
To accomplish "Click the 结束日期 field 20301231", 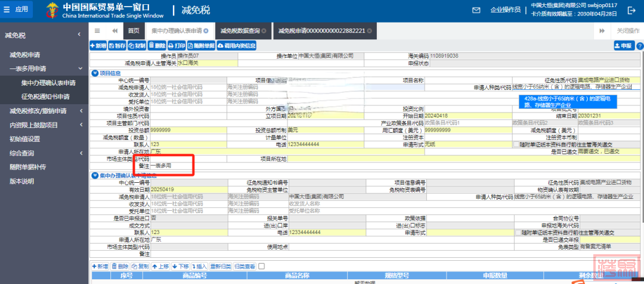I will (609, 116).
